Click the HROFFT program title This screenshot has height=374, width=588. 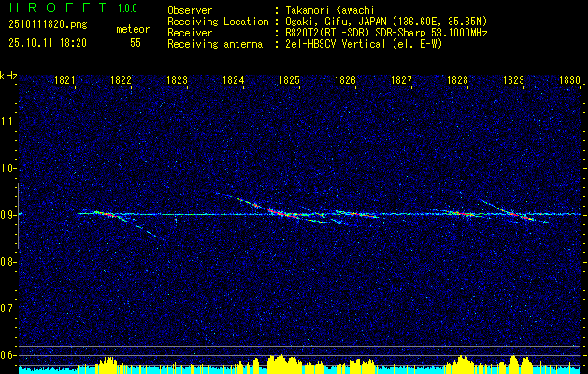tap(58, 7)
